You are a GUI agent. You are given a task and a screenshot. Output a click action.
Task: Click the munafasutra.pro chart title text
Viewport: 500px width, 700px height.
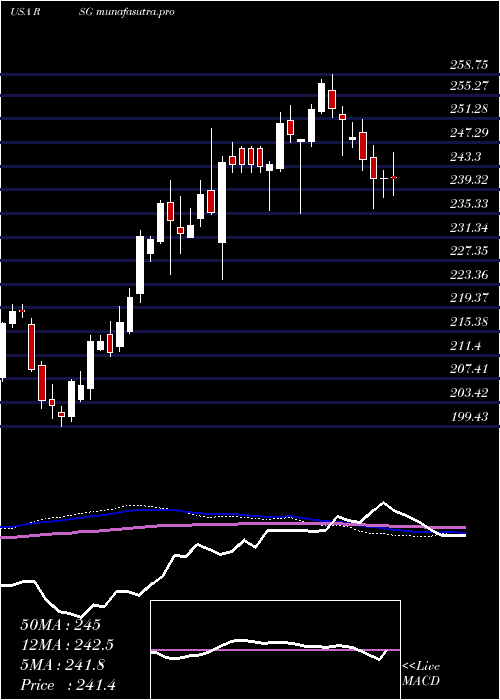point(135,12)
